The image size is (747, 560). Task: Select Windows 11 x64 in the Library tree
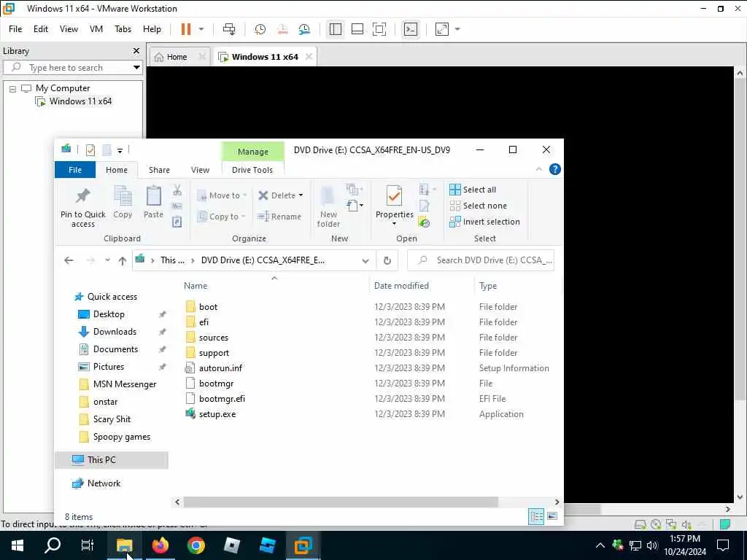coord(80,101)
